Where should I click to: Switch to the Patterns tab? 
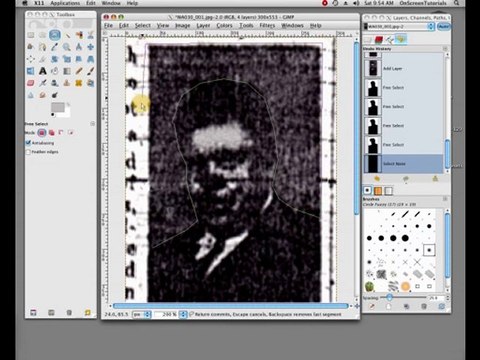pyautogui.click(x=378, y=191)
